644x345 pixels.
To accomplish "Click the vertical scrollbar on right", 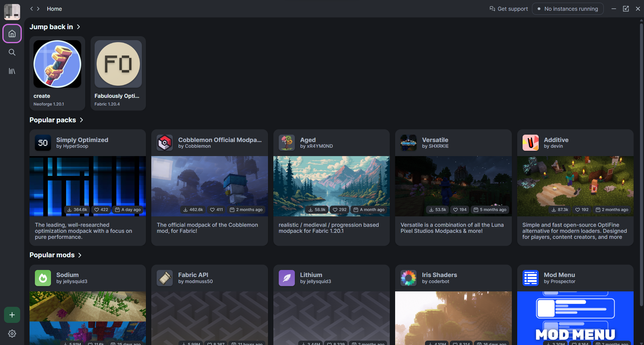I will point(641,164).
